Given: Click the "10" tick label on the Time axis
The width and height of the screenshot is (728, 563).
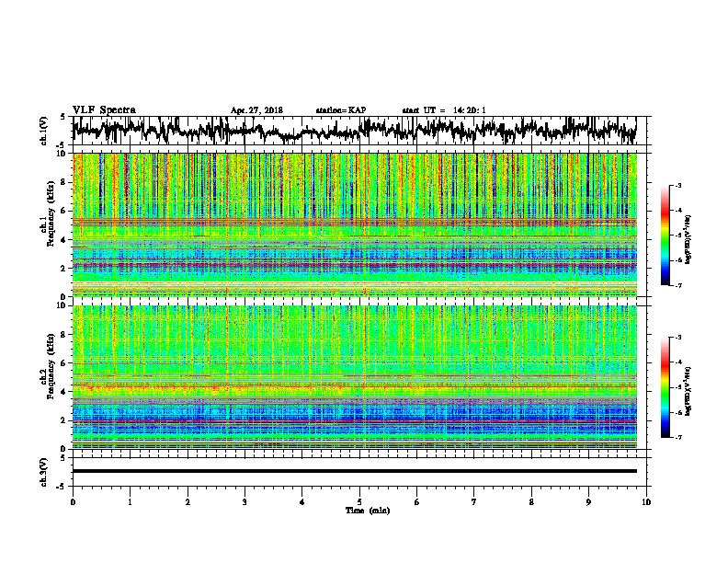Looking at the screenshot, I should tap(646, 502).
